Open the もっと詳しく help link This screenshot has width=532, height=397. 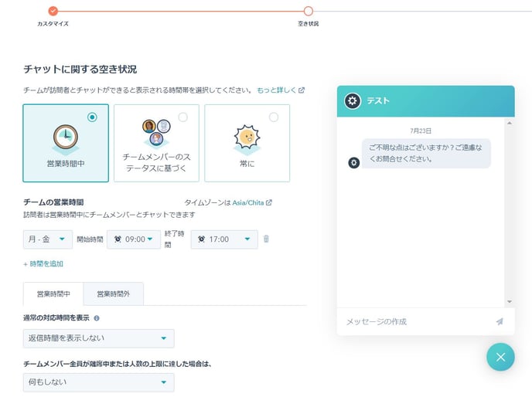[276, 90]
